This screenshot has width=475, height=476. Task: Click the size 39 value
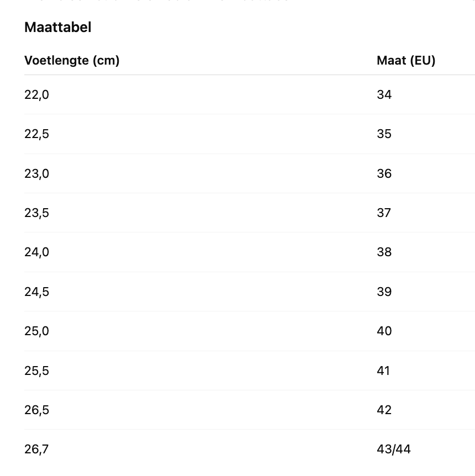tap(384, 292)
